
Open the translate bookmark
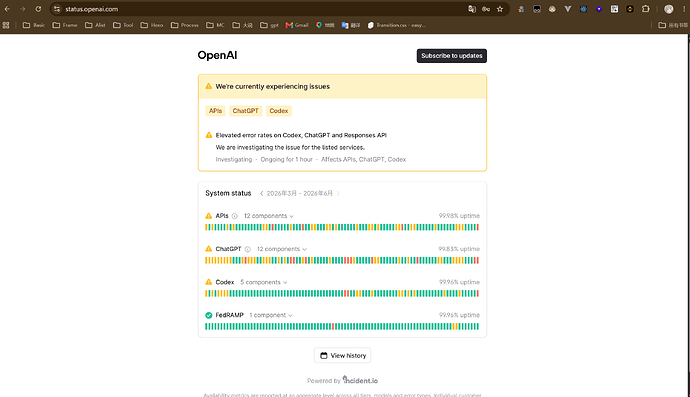[x=351, y=25]
